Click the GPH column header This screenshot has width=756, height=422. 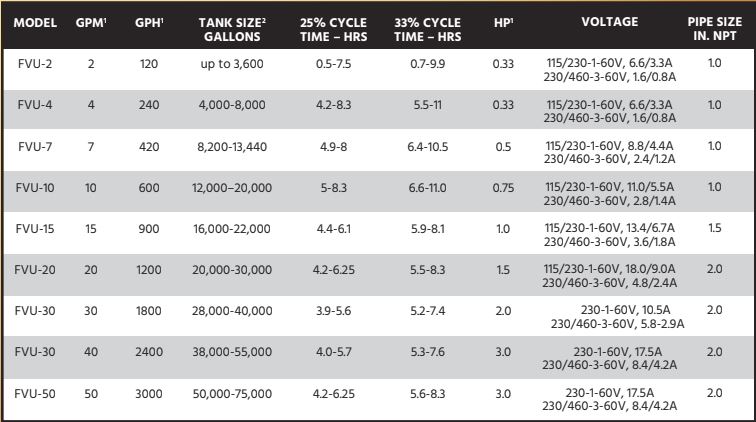(x=149, y=23)
